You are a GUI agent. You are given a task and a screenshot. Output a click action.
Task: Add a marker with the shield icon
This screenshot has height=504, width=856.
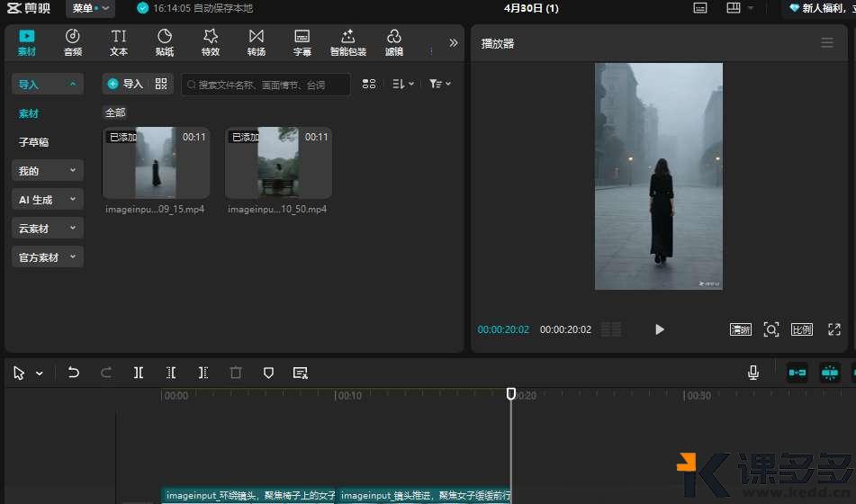click(268, 373)
